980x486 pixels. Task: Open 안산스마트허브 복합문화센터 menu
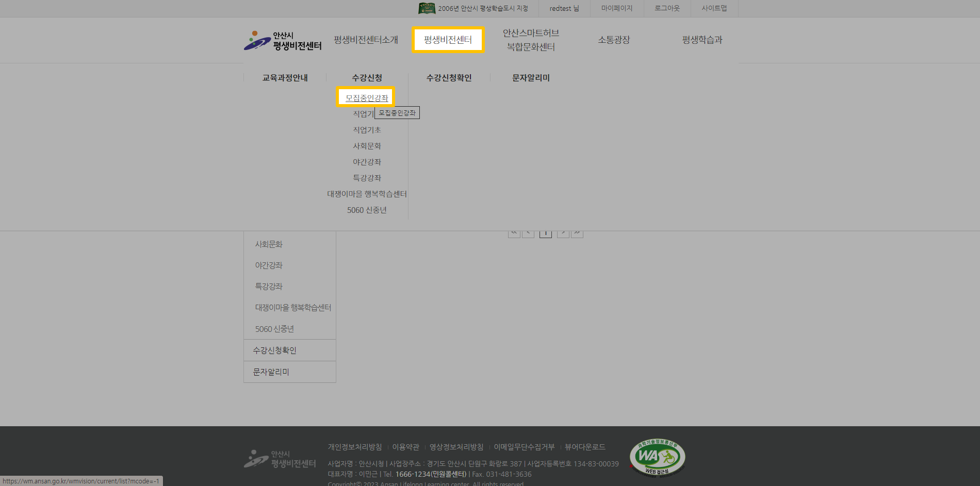[531, 40]
